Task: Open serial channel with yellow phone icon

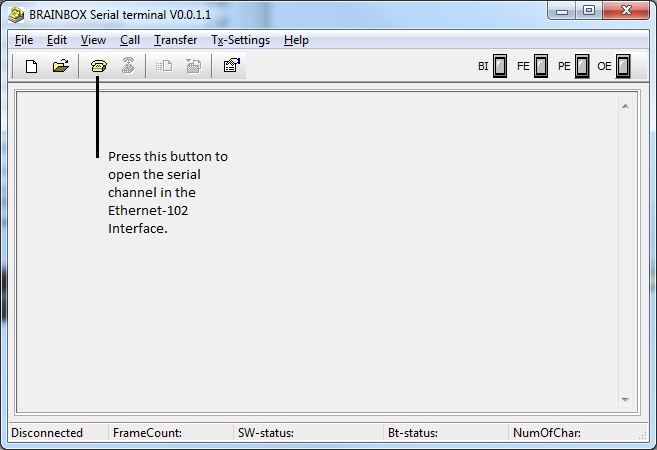Action: pyautogui.click(x=99, y=66)
